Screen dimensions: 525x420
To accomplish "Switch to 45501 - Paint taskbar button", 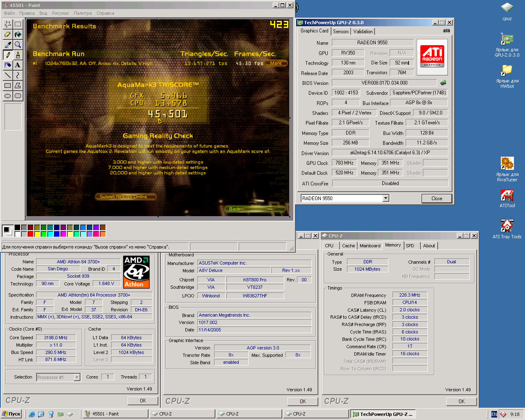I will [116, 414].
